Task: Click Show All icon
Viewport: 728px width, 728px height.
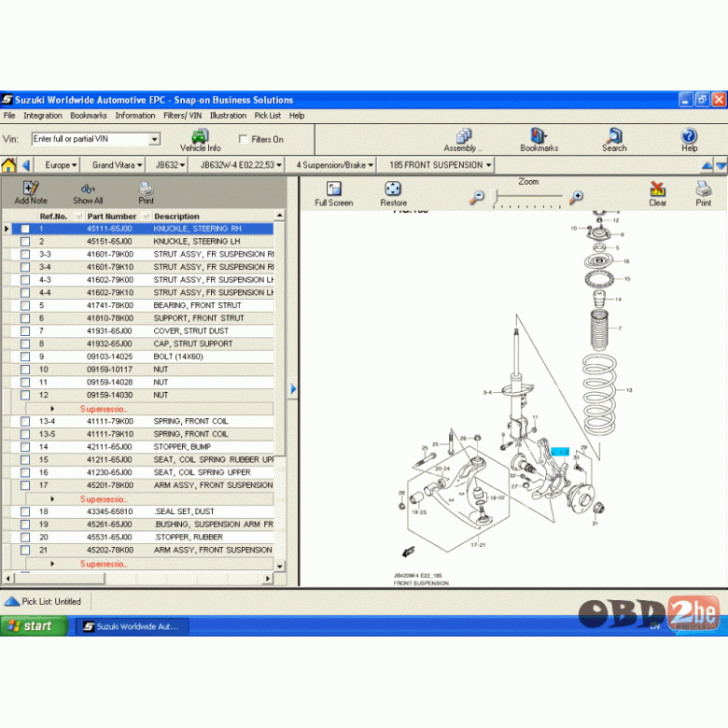Action: click(x=88, y=192)
